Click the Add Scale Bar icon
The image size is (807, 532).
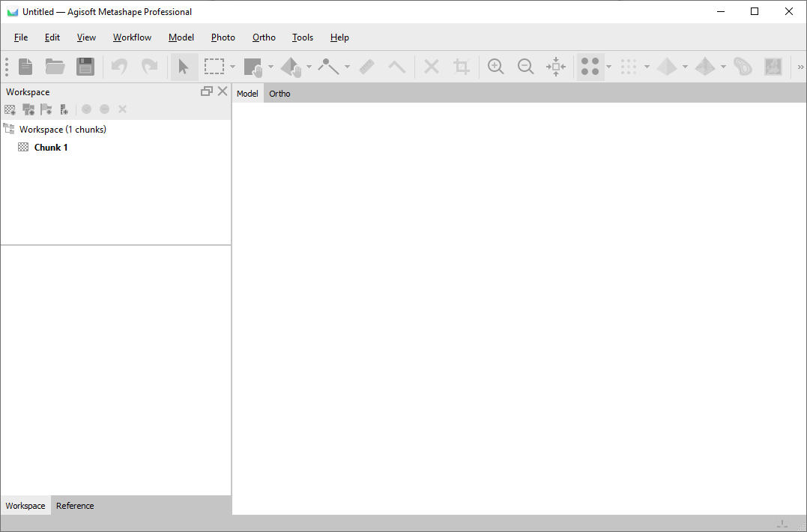click(64, 109)
